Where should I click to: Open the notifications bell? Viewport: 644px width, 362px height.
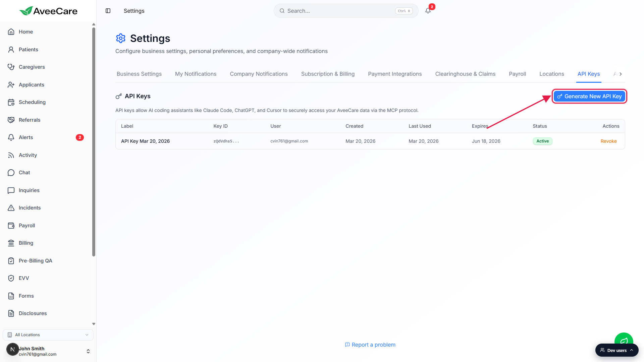428,11
